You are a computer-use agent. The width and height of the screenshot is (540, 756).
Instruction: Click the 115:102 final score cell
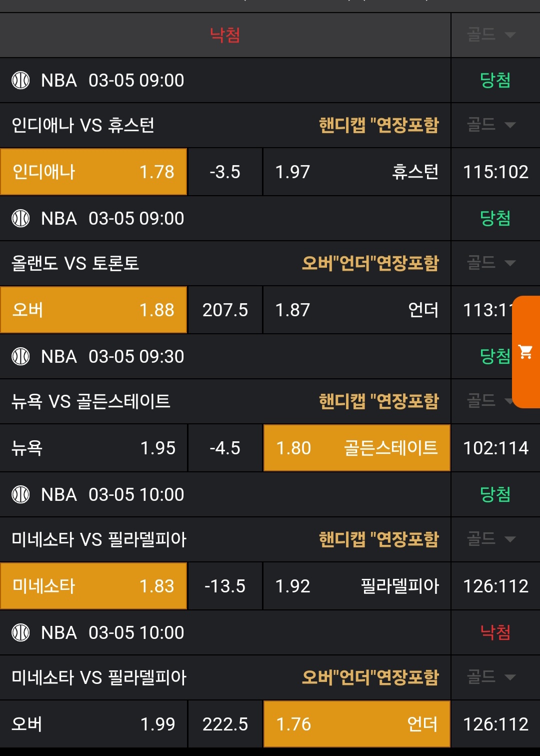495,172
